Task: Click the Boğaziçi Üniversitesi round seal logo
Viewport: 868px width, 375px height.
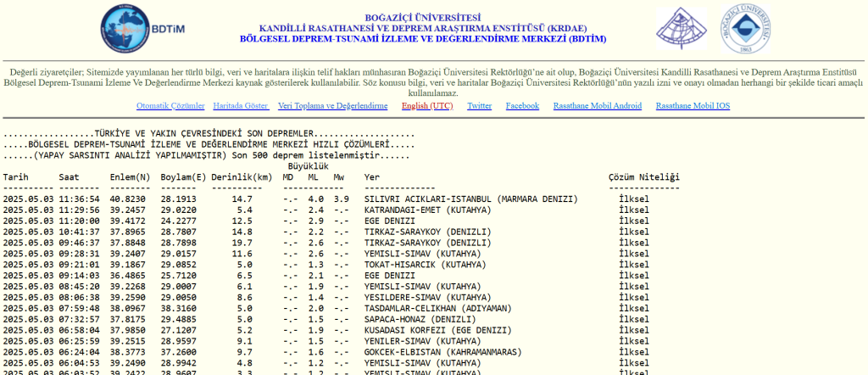Action: click(x=745, y=29)
